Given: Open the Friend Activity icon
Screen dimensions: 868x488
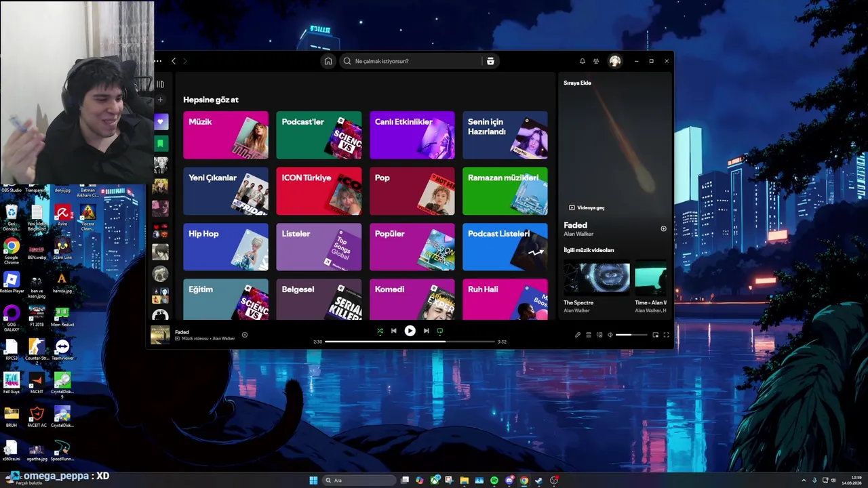Looking at the screenshot, I should coord(596,61).
